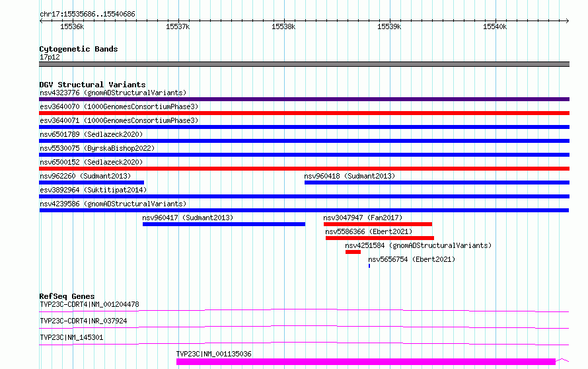Click the Cytogenetic Bands track title

pos(79,49)
